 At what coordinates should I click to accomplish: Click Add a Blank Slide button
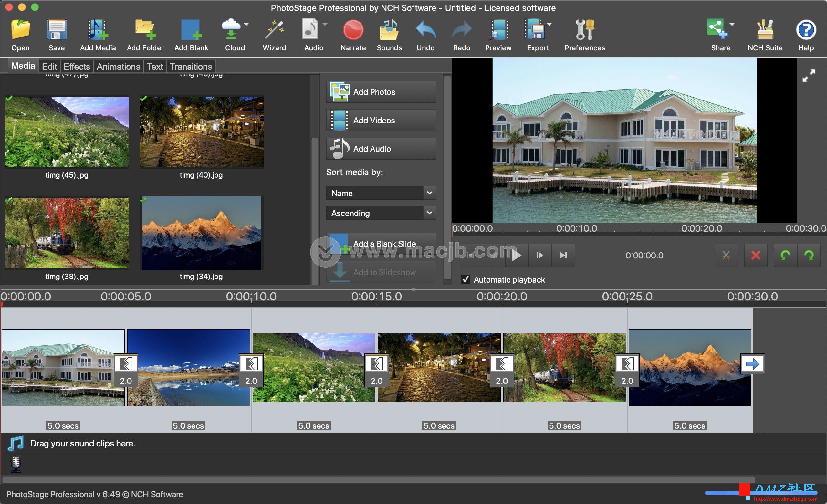point(381,244)
